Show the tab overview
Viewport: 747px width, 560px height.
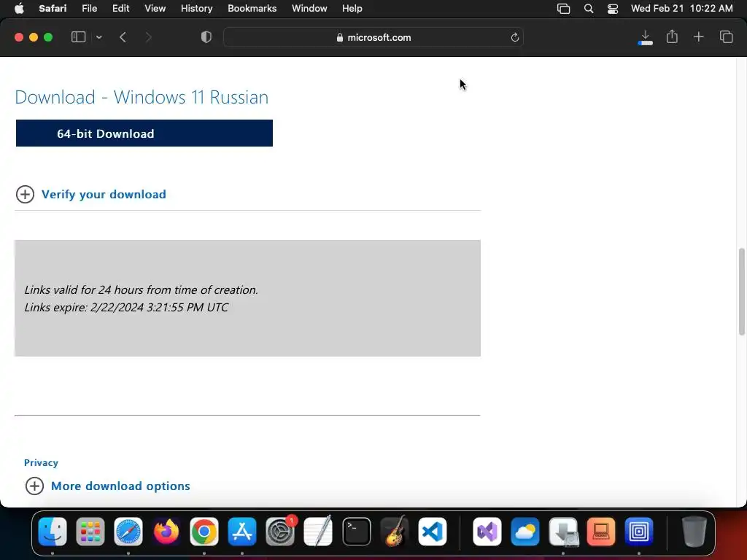coord(726,36)
